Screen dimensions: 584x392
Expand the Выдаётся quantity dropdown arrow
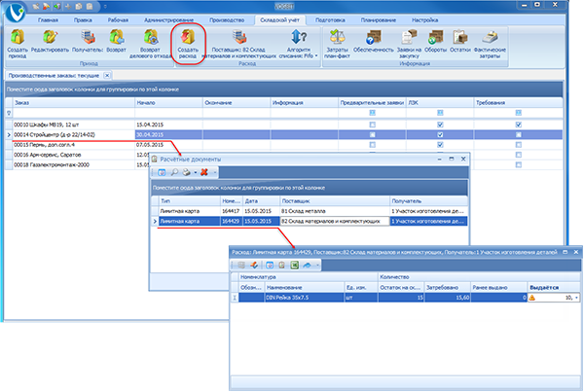[577, 299]
